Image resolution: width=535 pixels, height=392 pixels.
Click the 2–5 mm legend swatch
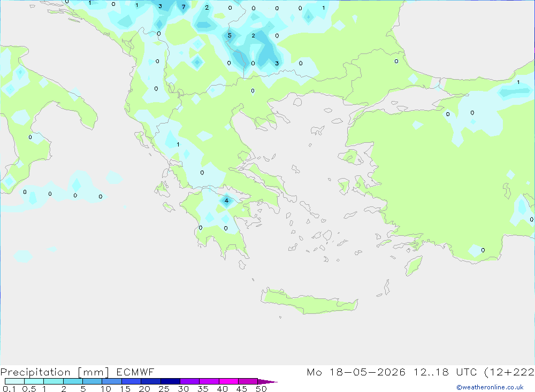73,381
